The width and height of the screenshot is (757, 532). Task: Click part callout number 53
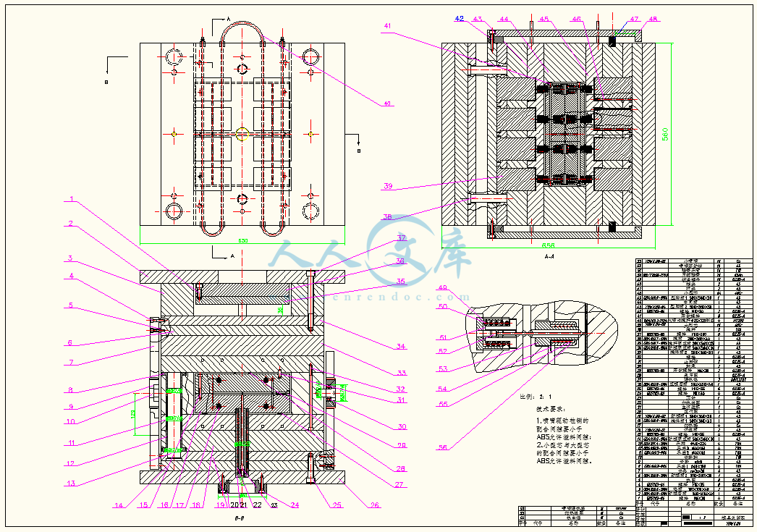pos(443,369)
